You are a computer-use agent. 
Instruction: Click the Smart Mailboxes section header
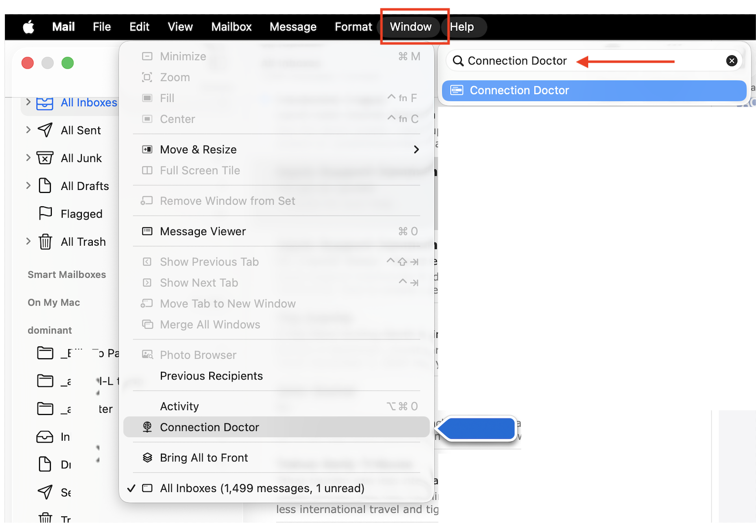(x=67, y=274)
